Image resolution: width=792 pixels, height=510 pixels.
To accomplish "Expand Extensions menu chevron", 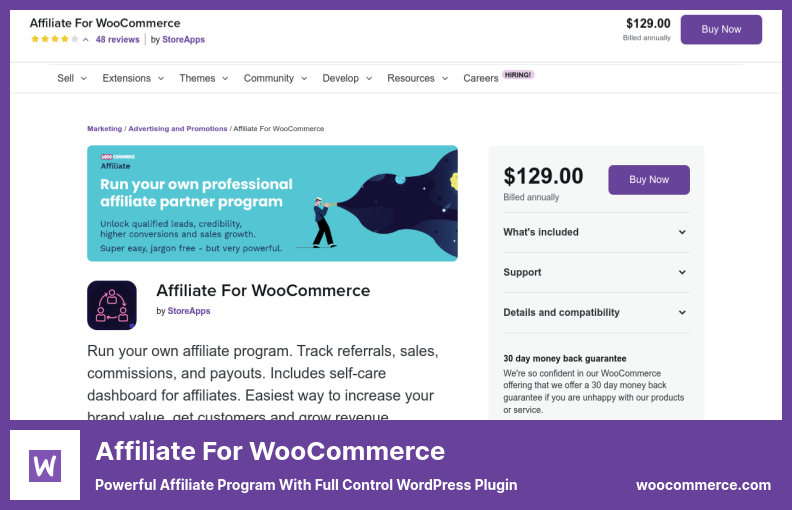I will coord(161,78).
